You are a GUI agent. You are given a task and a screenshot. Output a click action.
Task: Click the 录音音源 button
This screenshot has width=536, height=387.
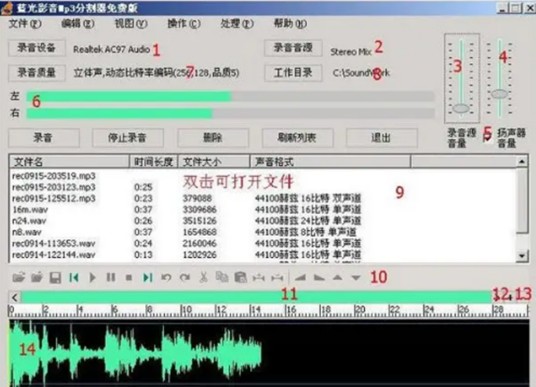tap(293, 48)
